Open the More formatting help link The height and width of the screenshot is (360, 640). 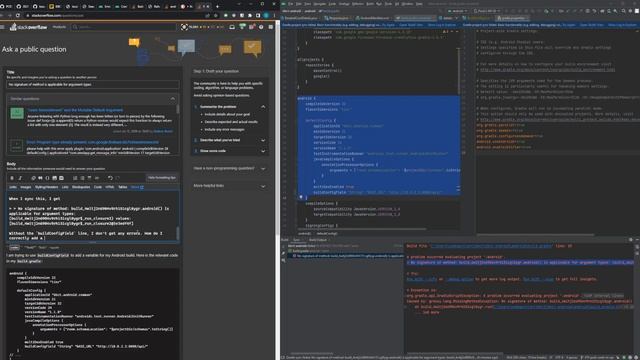(137, 187)
